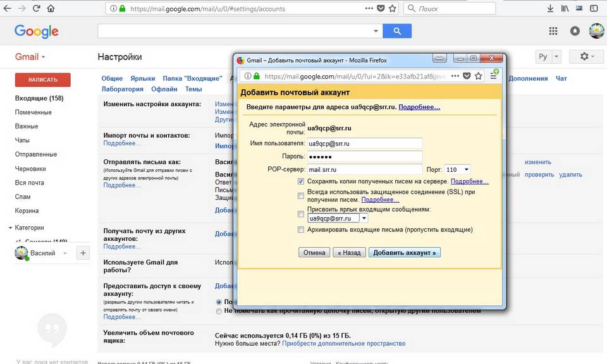This screenshot has height=364, width=607.
Task: Select the radio button above 'Не помечать'
Action: click(x=219, y=301)
